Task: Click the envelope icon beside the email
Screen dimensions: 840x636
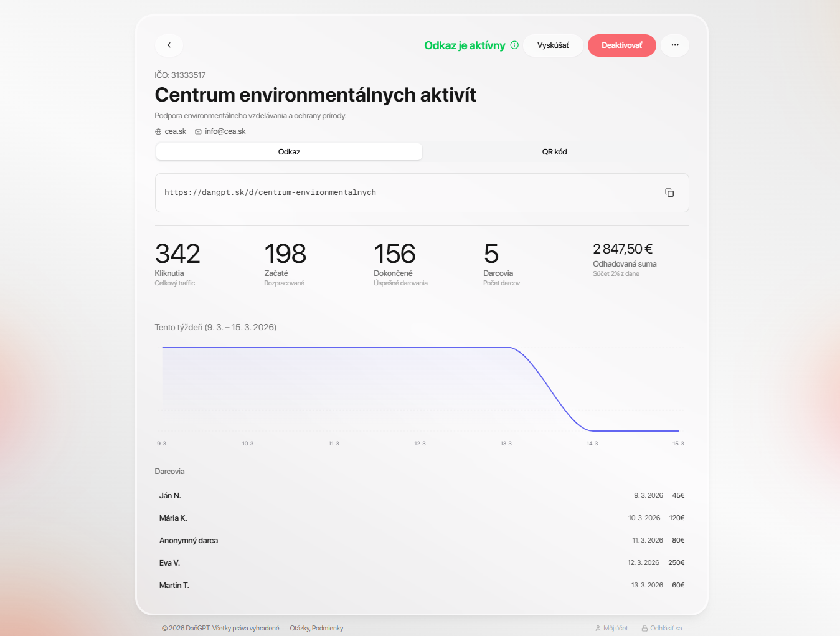Action: point(198,132)
